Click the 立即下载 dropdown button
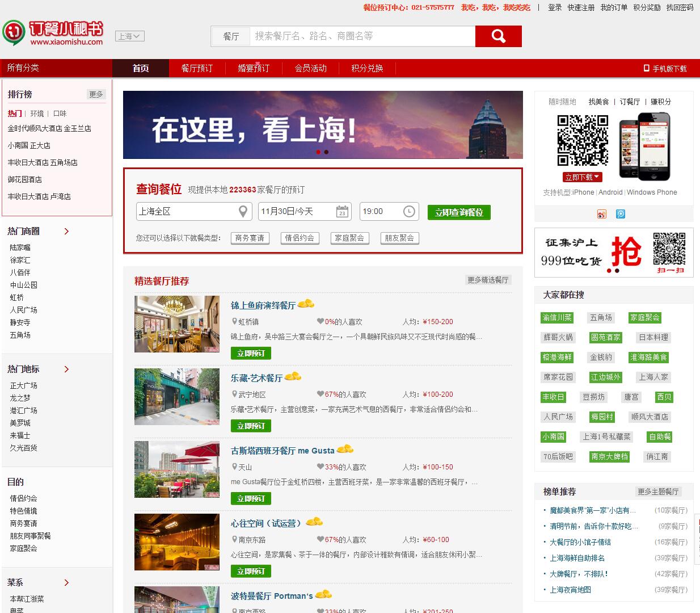The height and width of the screenshot is (613, 700). pyautogui.click(x=582, y=177)
